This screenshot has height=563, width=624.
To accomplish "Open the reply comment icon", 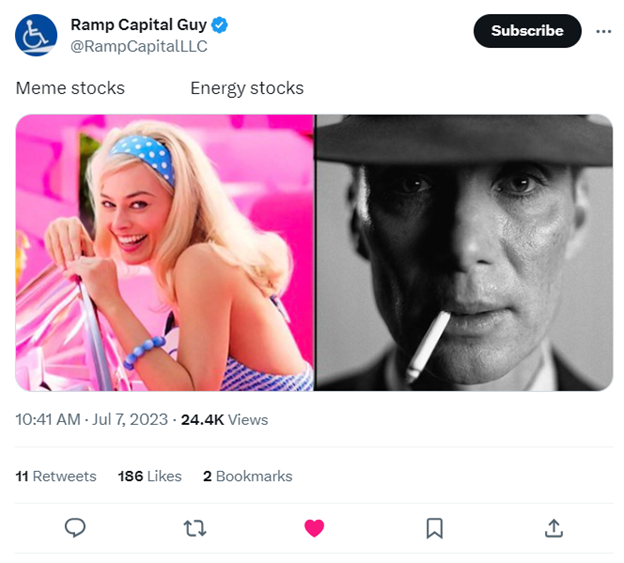I will click(75, 527).
